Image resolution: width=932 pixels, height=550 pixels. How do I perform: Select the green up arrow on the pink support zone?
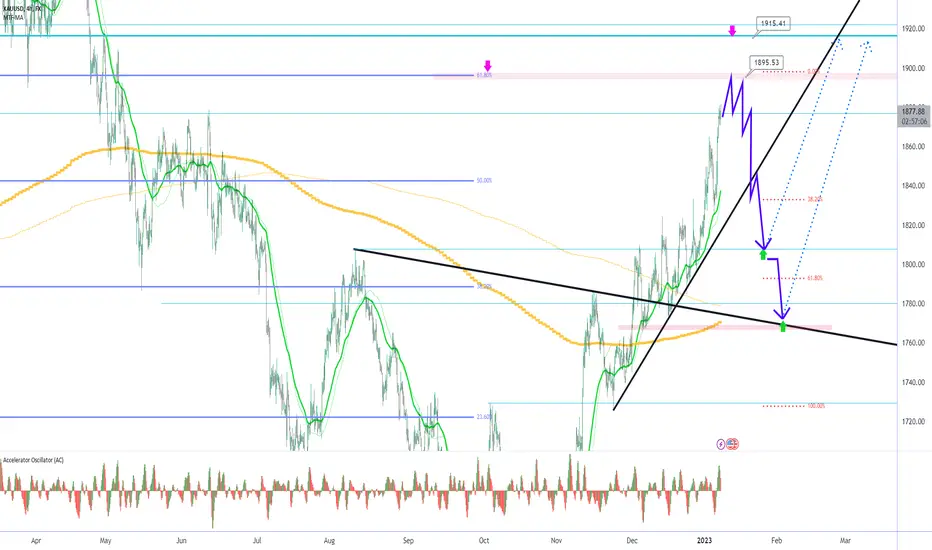783,326
